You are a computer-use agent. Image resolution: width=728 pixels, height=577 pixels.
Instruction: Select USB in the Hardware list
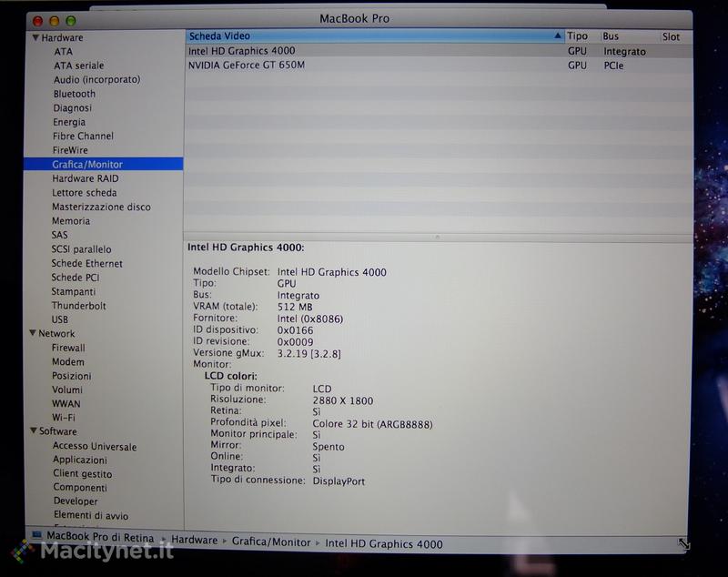(x=59, y=319)
